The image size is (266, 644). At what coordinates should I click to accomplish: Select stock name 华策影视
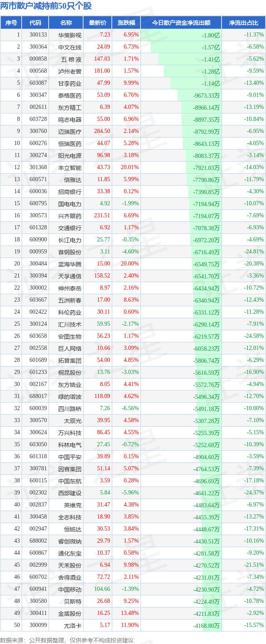(x=70, y=35)
